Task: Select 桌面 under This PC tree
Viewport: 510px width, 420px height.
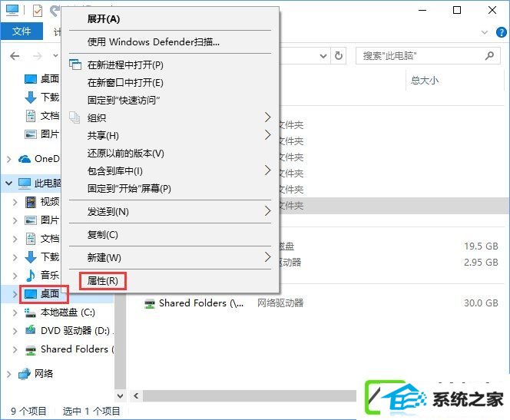Action: [x=50, y=294]
